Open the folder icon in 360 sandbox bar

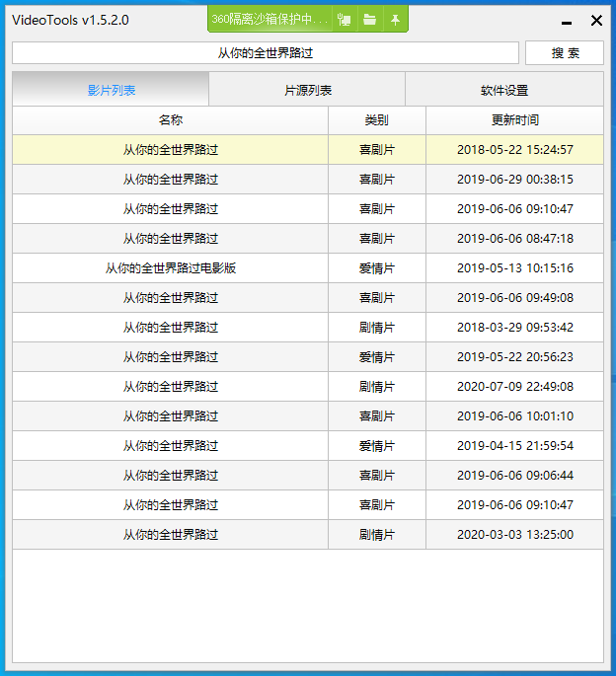(369, 20)
